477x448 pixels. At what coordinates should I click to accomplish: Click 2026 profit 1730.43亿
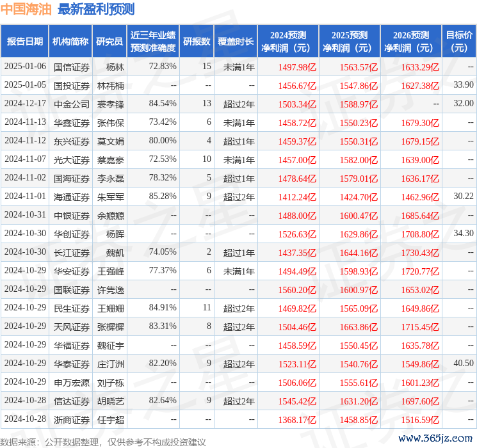click(421, 253)
